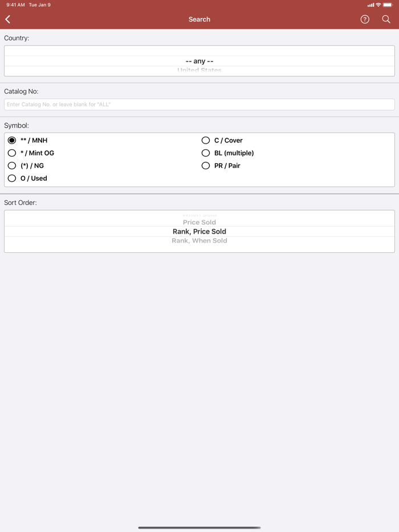
Task: Choose 'Price Sold' sort order
Action: (x=199, y=222)
